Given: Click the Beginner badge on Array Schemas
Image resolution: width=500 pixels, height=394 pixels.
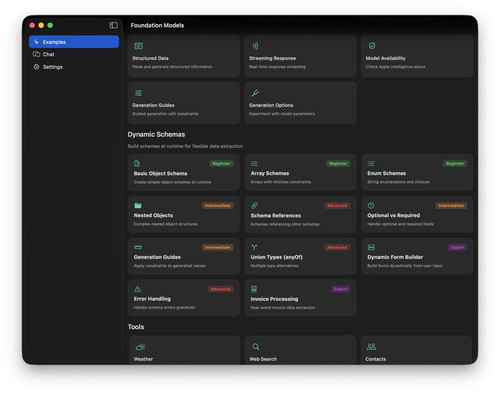Looking at the screenshot, I should pos(338,164).
